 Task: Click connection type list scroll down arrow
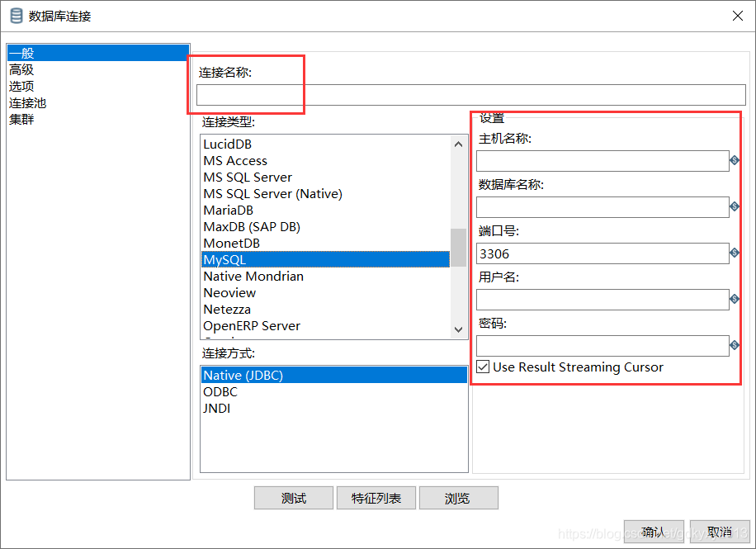coord(459,329)
